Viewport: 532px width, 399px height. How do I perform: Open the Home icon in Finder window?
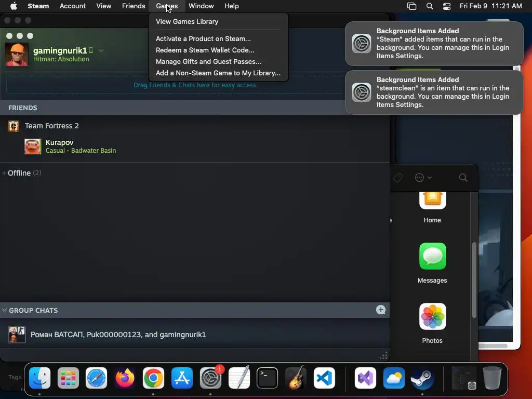click(x=432, y=200)
